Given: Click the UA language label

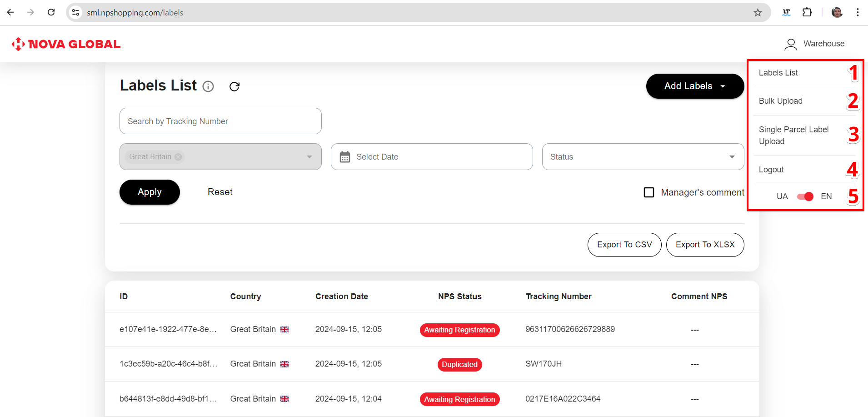Looking at the screenshot, I should pyautogui.click(x=782, y=196).
